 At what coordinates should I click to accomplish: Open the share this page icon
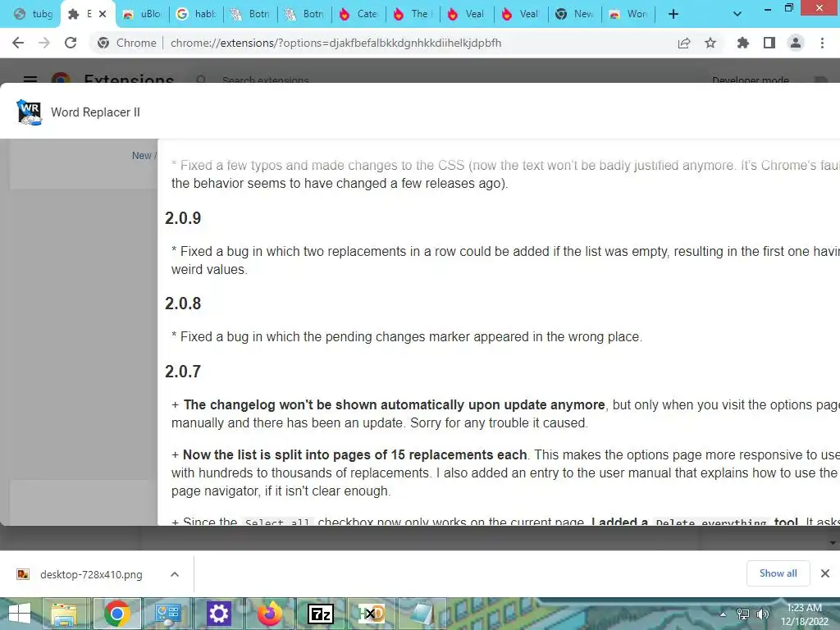pos(684,43)
